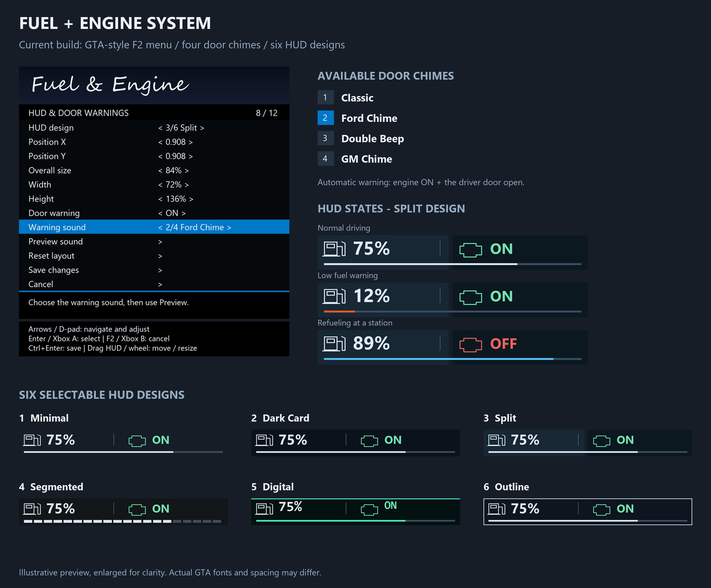
Task: Click engine ON status in Normal driving HUD
Action: coord(501,249)
